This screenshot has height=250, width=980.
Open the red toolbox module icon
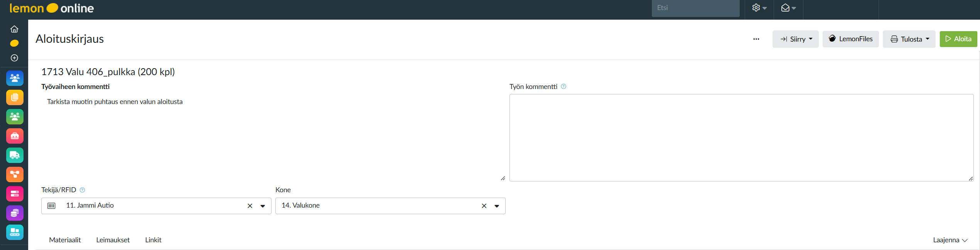click(x=15, y=136)
